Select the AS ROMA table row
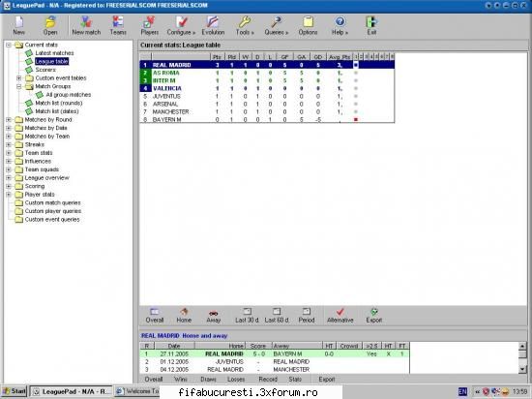 267,73
